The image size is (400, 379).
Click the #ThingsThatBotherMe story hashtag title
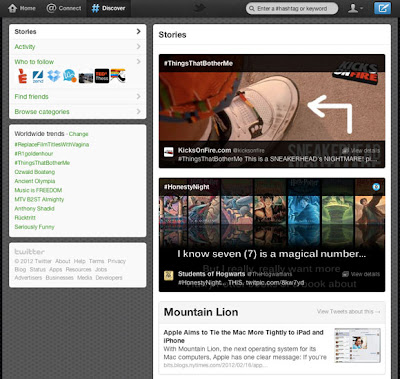click(198, 63)
